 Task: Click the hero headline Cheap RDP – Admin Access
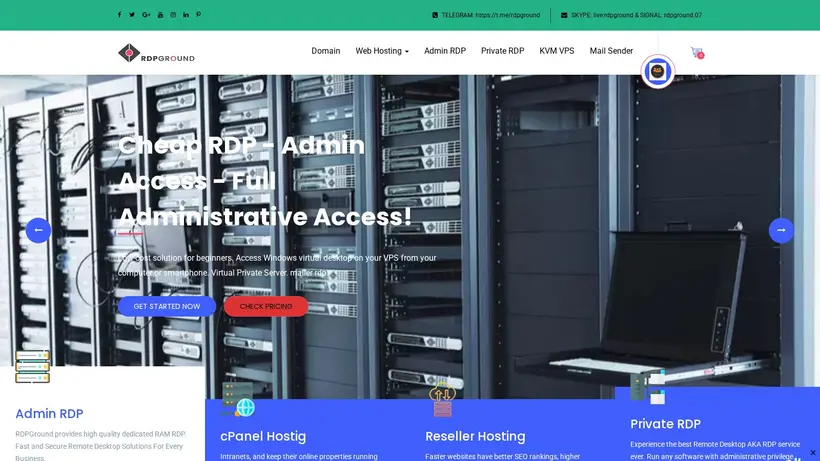265,181
